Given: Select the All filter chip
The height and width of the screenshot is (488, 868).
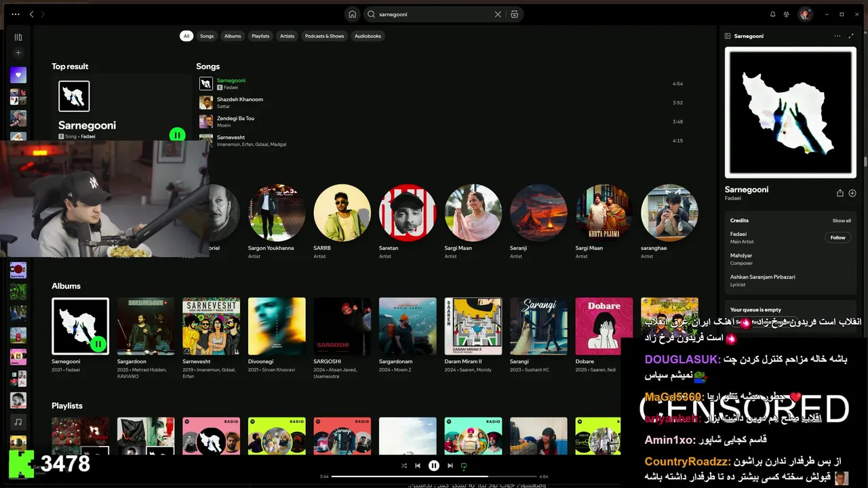Looking at the screenshot, I should coord(186,36).
